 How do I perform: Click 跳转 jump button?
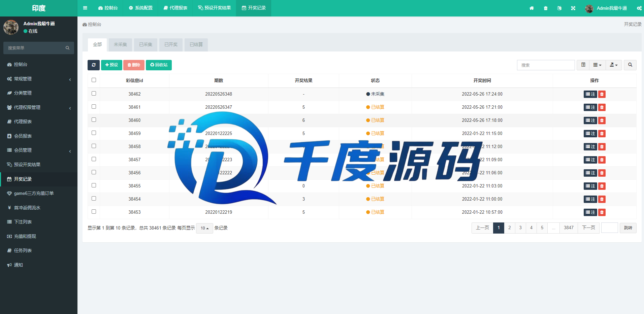pos(628,228)
